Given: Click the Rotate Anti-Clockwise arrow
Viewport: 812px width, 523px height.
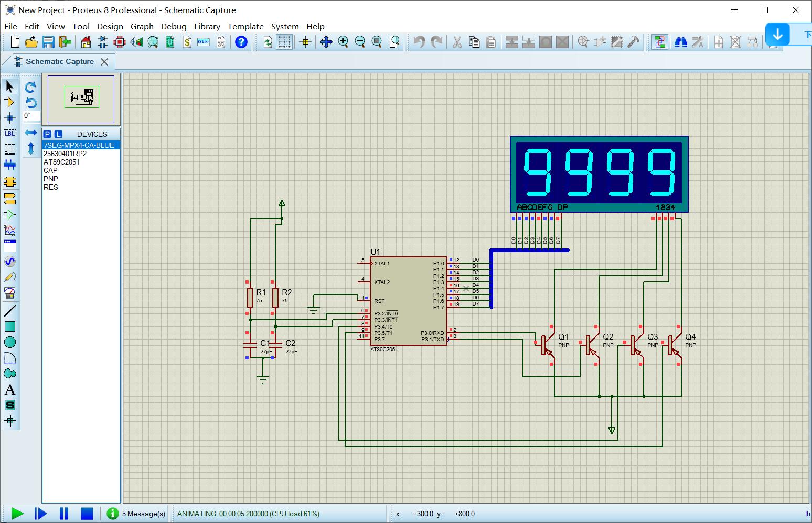Looking at the screenshot, I should click(x=31, y=103).
